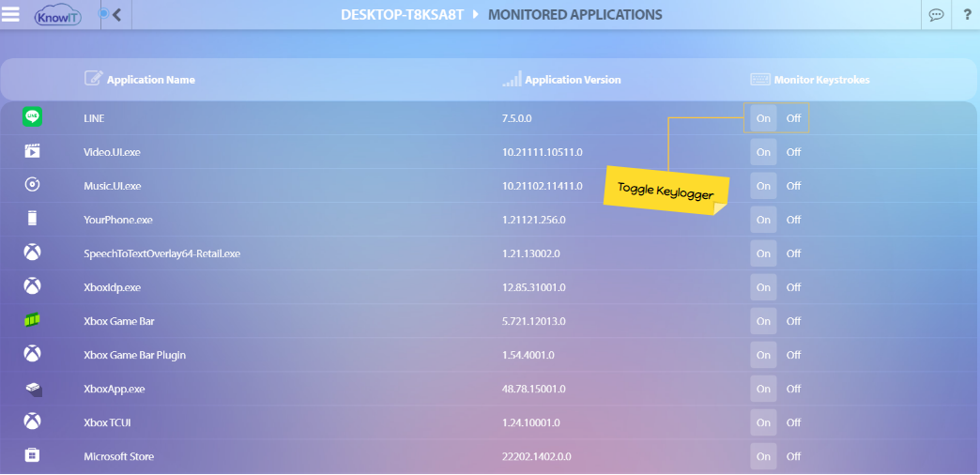The width and height of the screenshot is (980, 475).
Task: Select the YourPhone.exe row name
Action: pyautogui.click(x=118, y=220)
